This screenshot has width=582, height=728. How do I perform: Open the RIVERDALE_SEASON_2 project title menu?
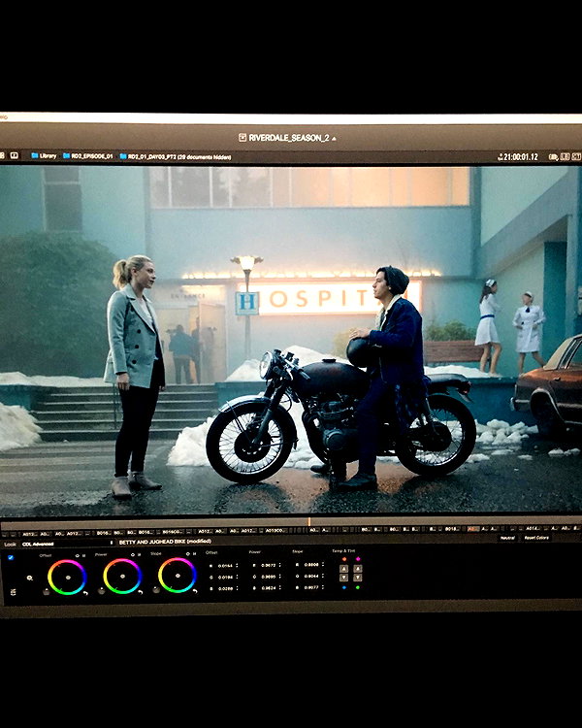[x=288, y=138]
